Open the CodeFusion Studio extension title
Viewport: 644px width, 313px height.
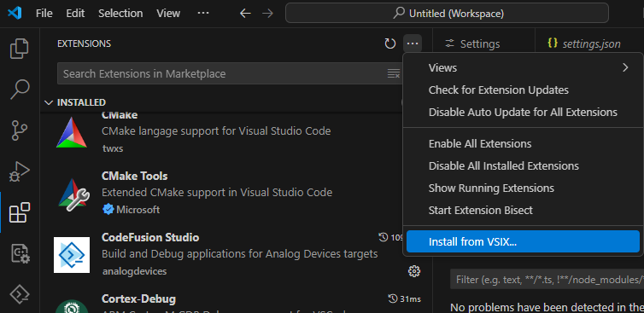150,237
